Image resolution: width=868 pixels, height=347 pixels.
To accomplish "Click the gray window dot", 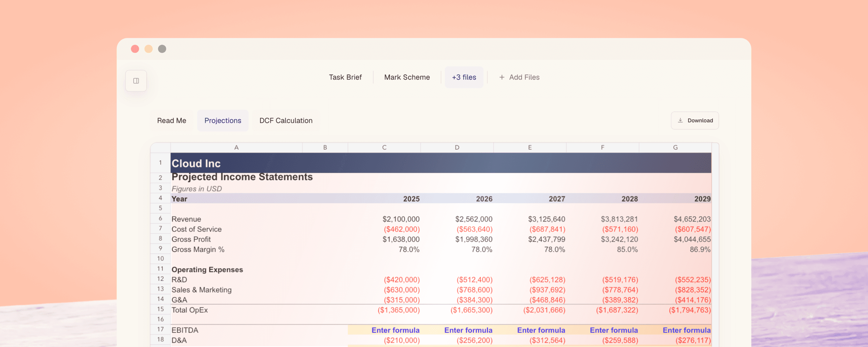I will 162,49.
